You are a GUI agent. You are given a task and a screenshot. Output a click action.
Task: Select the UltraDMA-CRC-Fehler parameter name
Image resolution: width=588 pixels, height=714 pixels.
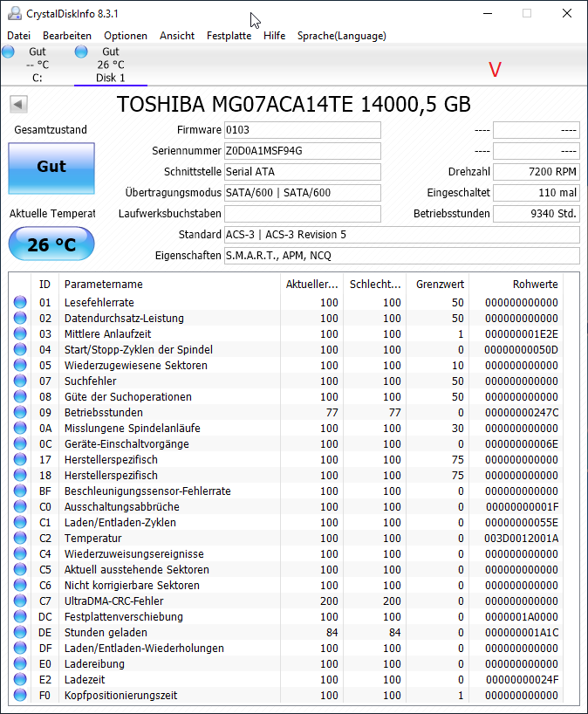pos(113,601)
